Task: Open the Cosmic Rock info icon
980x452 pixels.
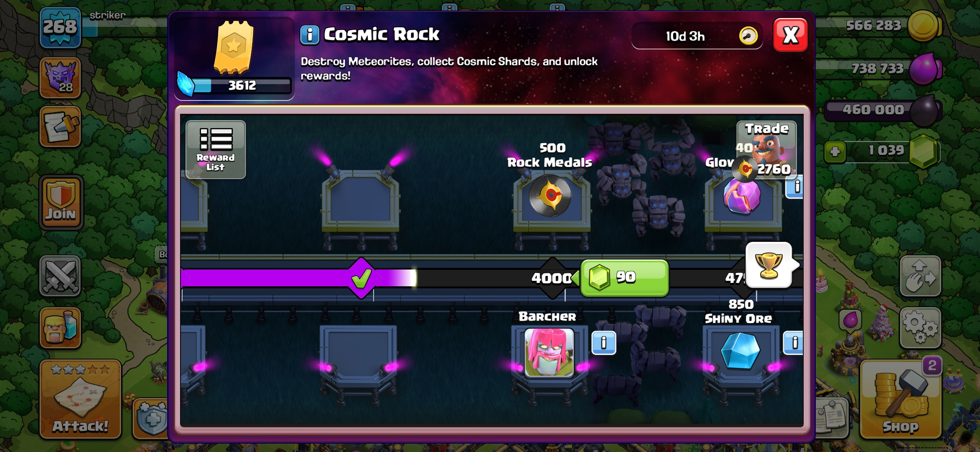Action: (x=309, y=35)
